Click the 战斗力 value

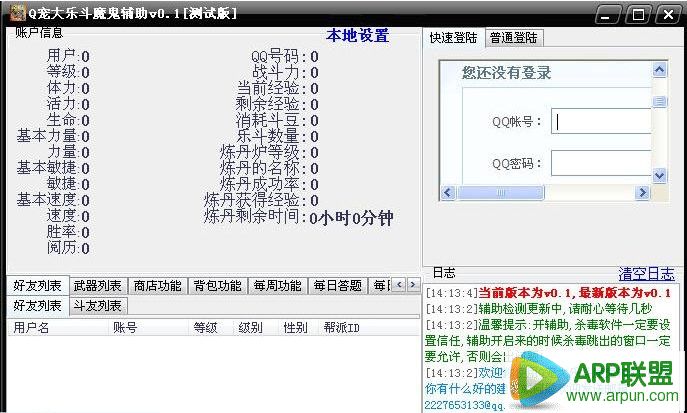tap(314, 73)
